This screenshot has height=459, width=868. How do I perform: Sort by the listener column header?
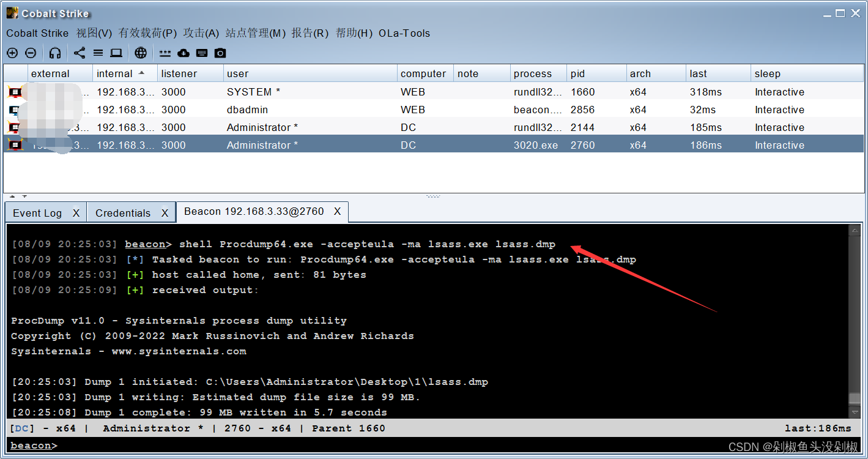coord(191,73)
